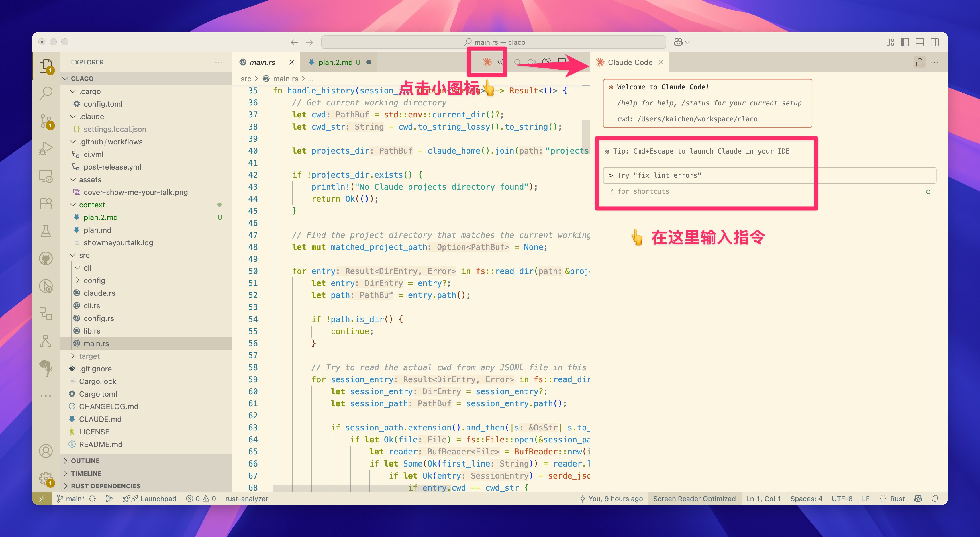This screenshot has width=980, height=537.
Task: Expand the OUTLINE section
Action: coord(146,460)
